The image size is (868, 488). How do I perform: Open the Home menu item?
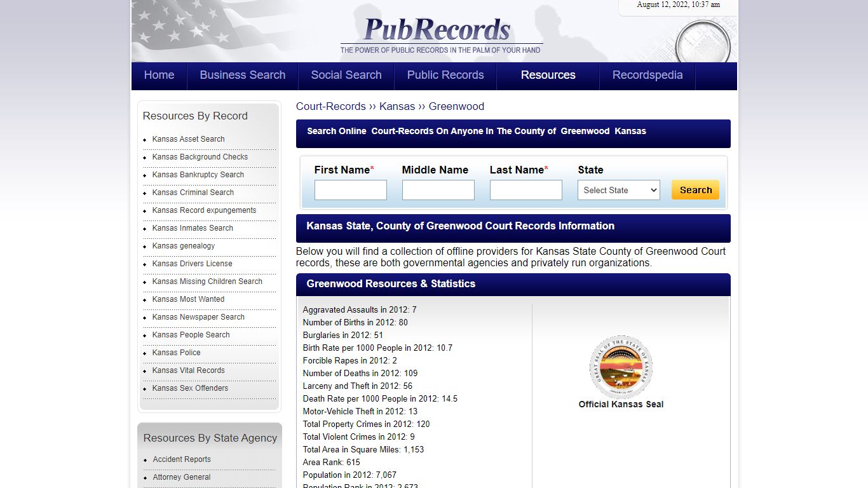pyautogui.click(x=159, y=75)
